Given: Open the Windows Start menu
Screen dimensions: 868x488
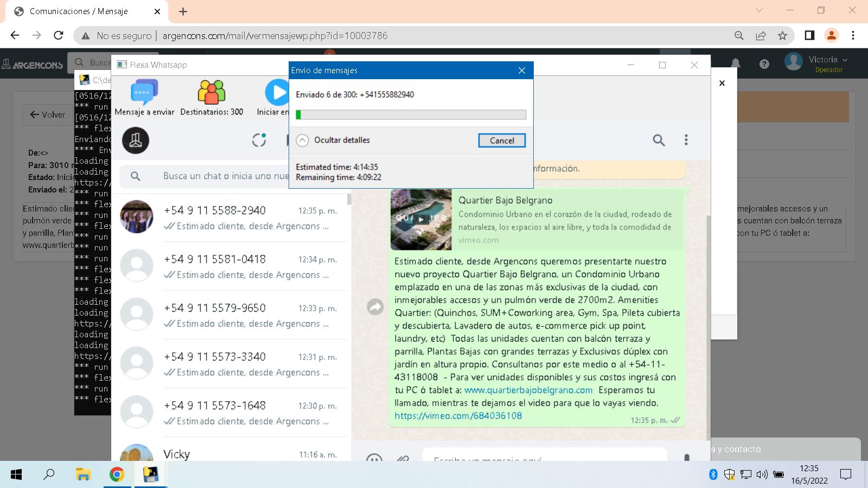Looking at the screenshot, I should point(16,474).
